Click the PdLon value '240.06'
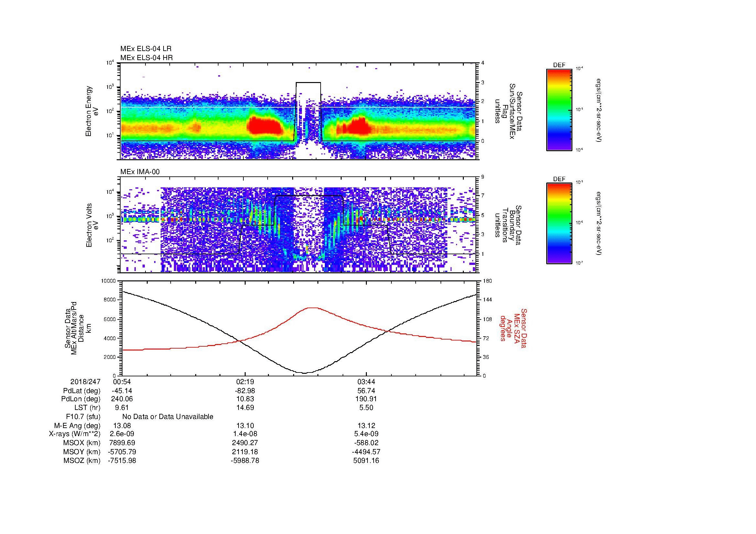This screenshot has height=534, width=756. point(122,399)
